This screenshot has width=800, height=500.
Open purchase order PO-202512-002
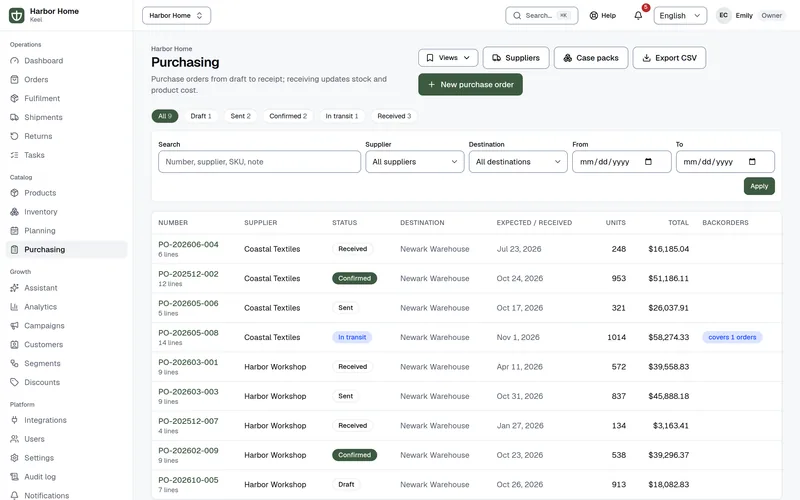click(x=188, y=274)
